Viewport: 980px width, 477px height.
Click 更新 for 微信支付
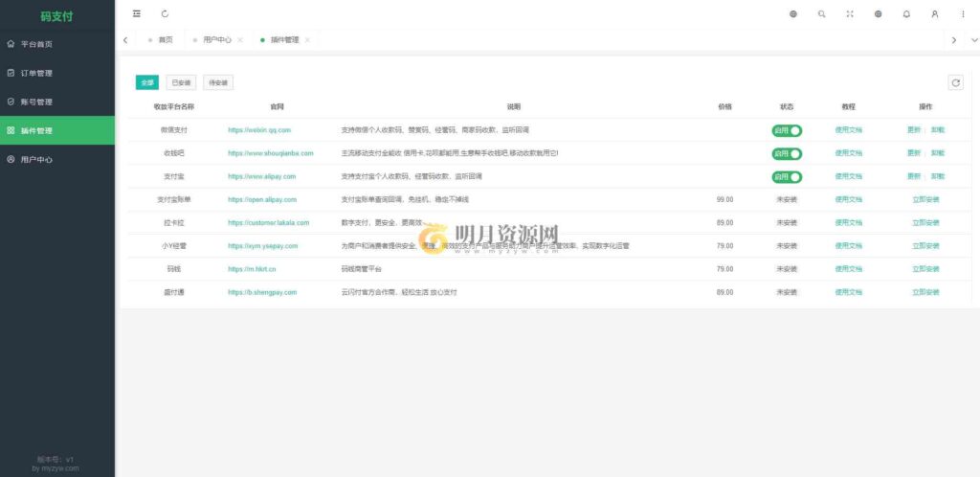(914, 130)
